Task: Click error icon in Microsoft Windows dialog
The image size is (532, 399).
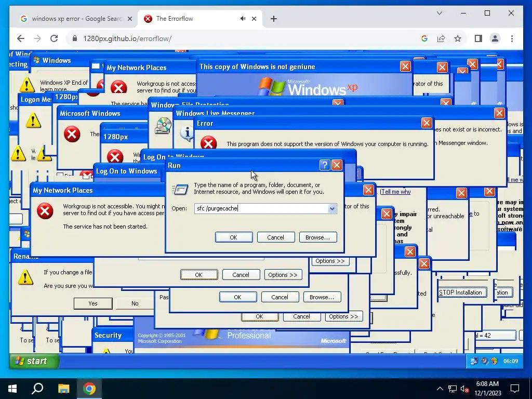Action: pyautogui.click(x=72, y=135)
